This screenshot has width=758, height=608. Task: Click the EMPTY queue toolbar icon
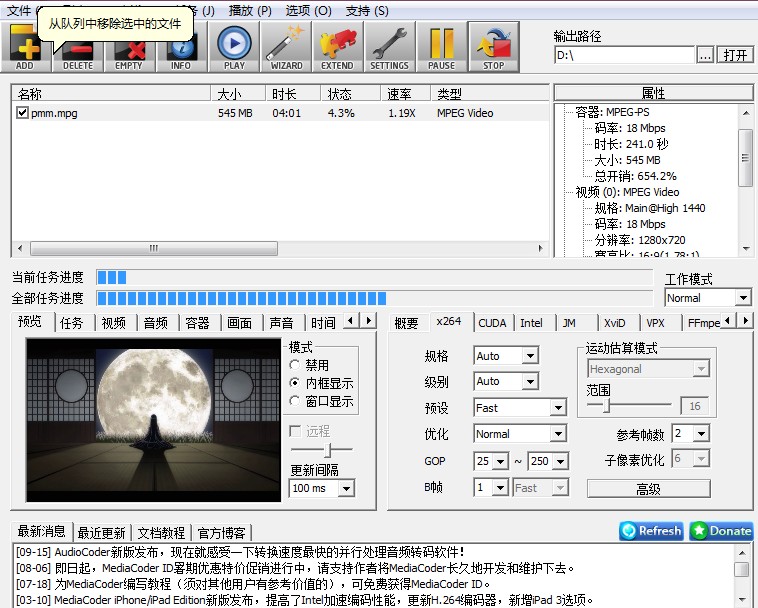point(129,47)
